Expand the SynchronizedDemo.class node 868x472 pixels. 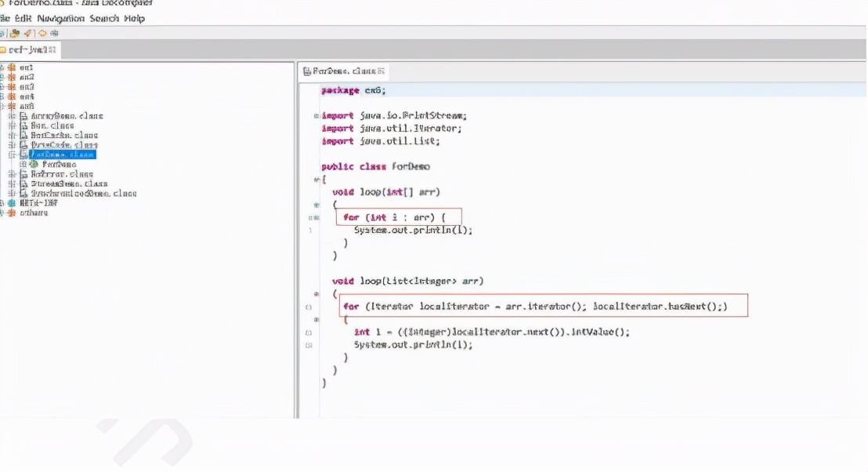(13, 193)
